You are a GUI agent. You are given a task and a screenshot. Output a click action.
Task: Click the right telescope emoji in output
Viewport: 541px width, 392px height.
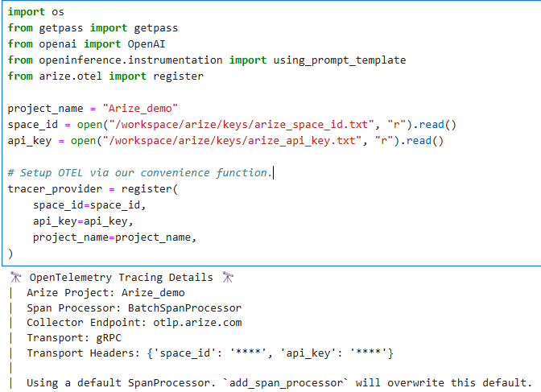(228, 277)
